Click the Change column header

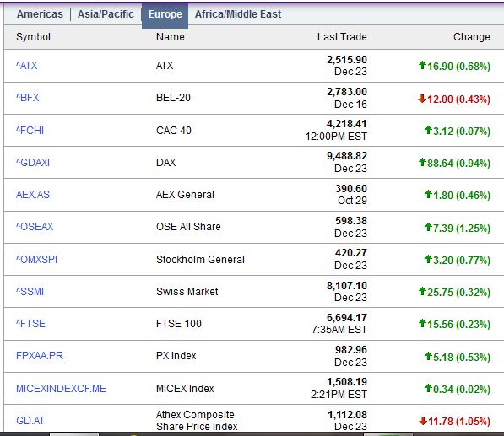pos(472,37)
